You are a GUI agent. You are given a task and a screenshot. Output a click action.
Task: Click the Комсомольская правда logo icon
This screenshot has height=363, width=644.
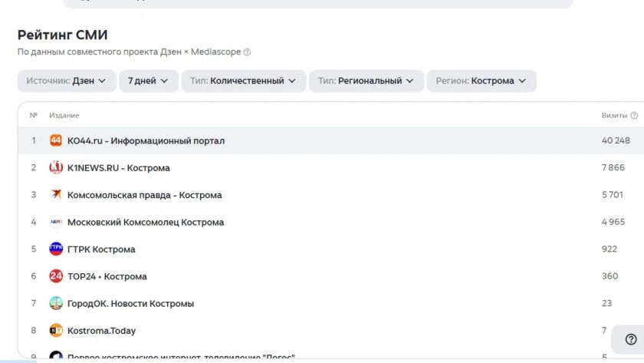pos(56,195)
